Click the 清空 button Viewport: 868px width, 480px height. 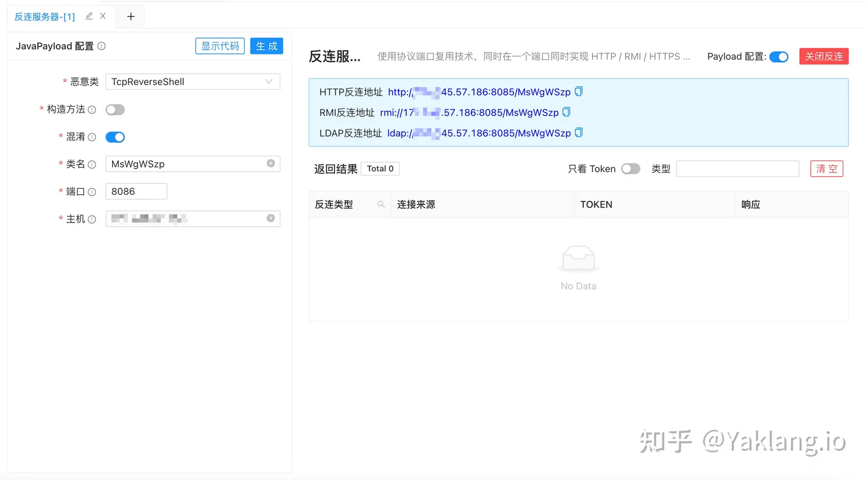(826, 169)
